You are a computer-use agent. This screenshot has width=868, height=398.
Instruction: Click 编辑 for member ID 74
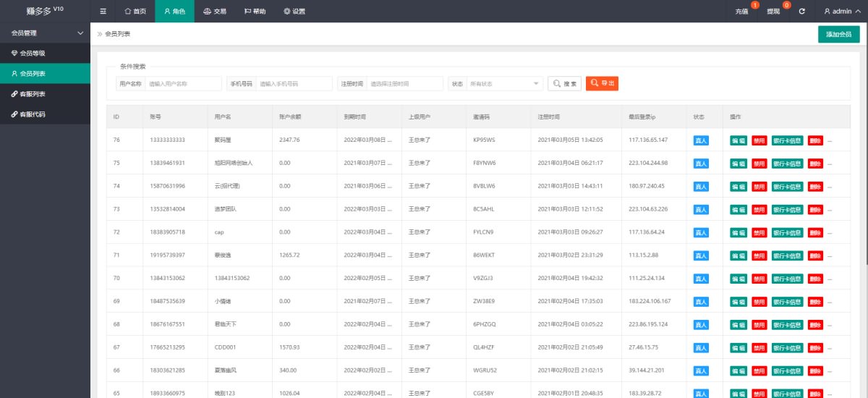point(738,187)
